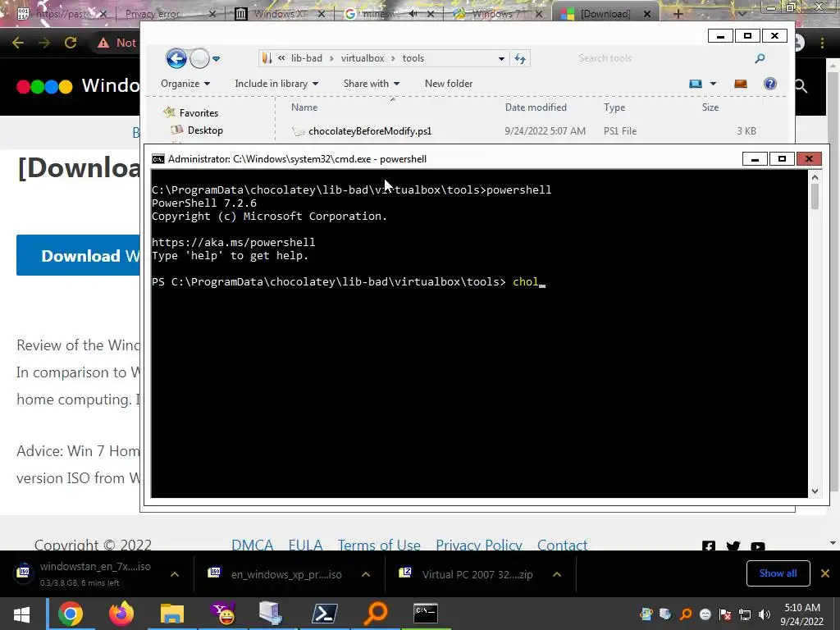840x630 pixels.
Task: Click the orange magnifier taskbar icon
Action: [x=375, y=614]
